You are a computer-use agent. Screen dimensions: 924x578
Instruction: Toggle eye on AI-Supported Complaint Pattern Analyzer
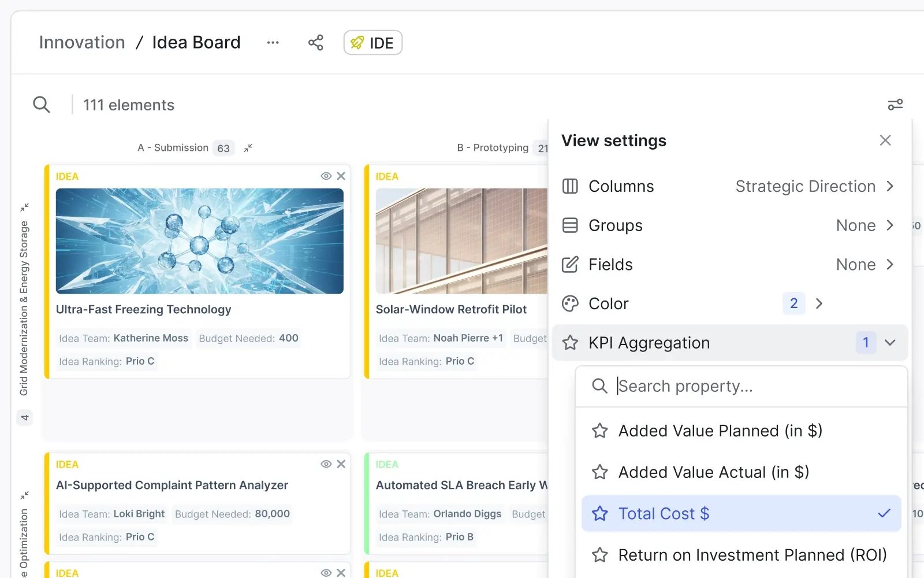[326, 464]
